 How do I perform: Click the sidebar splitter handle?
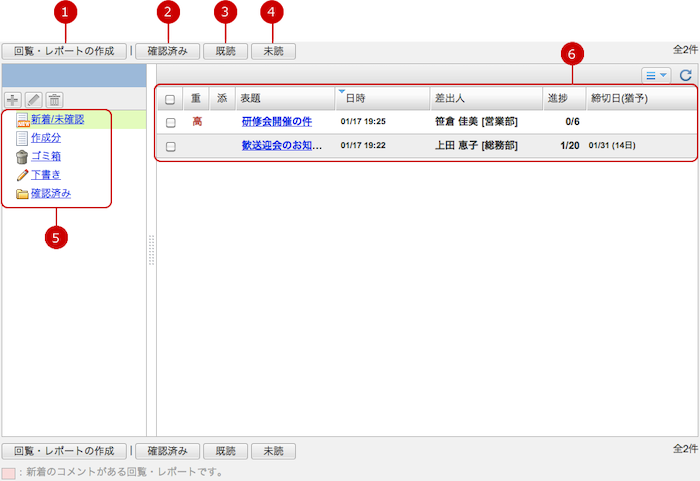click(x=151, y=250)
